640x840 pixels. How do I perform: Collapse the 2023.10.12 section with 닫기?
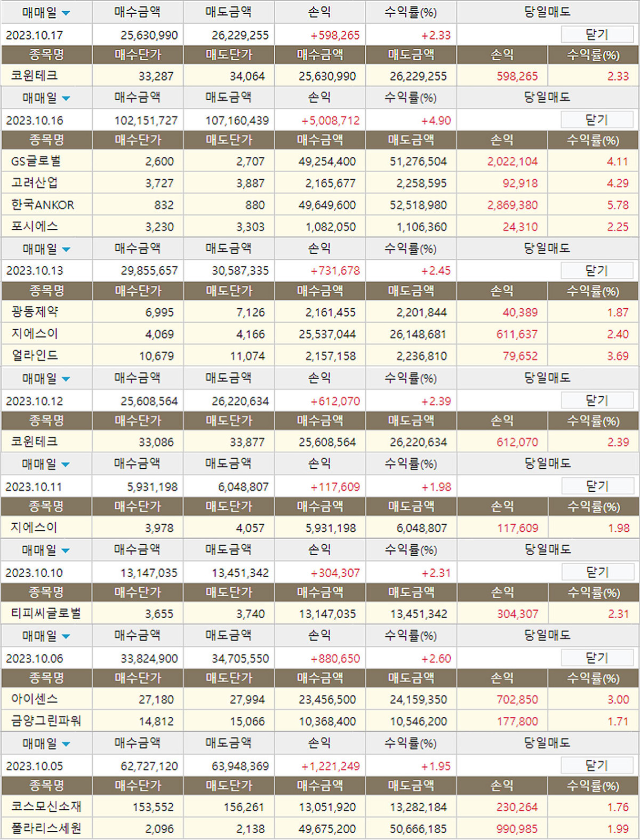pos(597,401)
